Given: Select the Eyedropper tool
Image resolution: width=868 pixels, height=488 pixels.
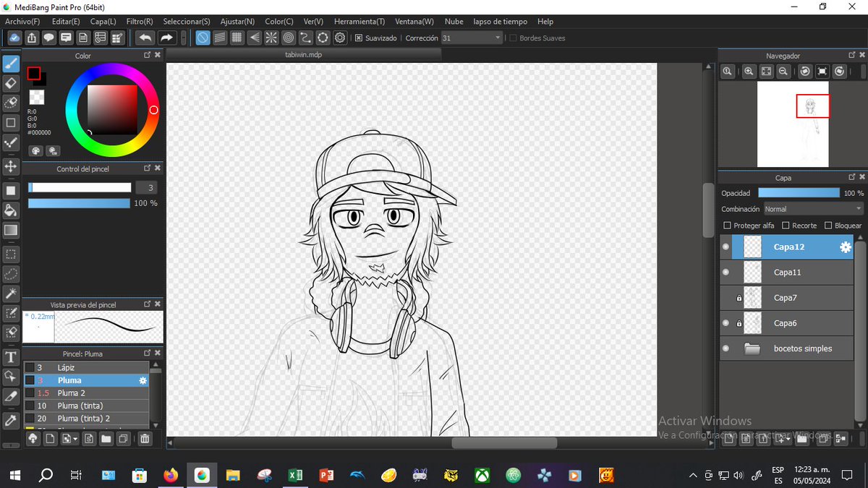Looking at the screenshot, I should (11, 420).
